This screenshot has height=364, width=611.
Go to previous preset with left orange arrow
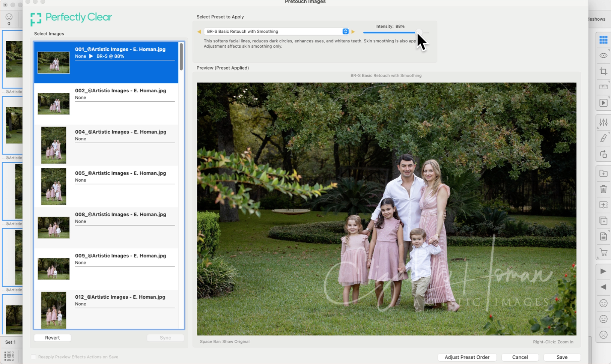[x=199, y=32]
